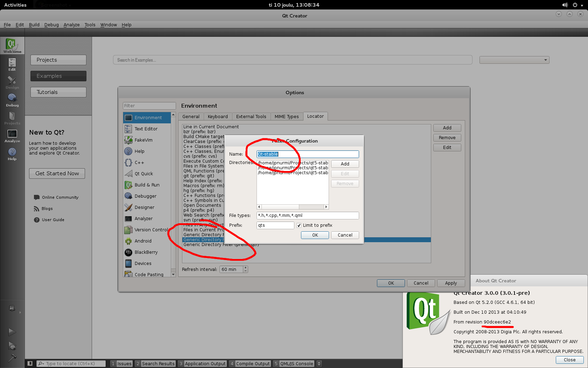The height and width of the screenshot is (368, 588).
Task: Close the About Qt Creator dialog
Action: point(570,360)
